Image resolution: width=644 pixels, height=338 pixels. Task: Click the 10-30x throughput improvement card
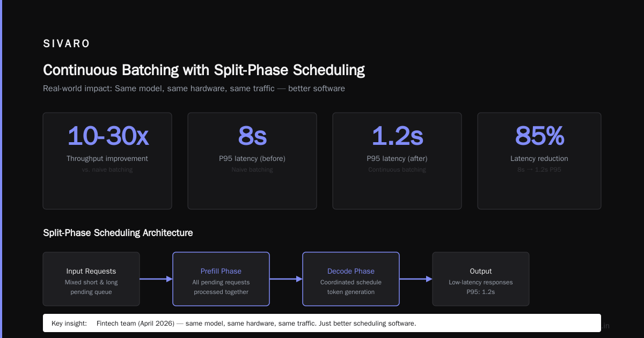(107, 161)
